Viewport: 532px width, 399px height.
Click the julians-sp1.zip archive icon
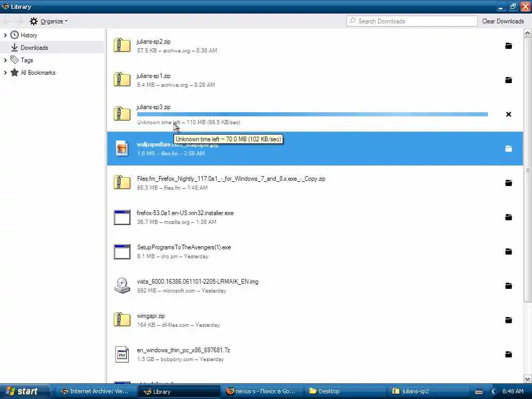click(x=122, y=79)
